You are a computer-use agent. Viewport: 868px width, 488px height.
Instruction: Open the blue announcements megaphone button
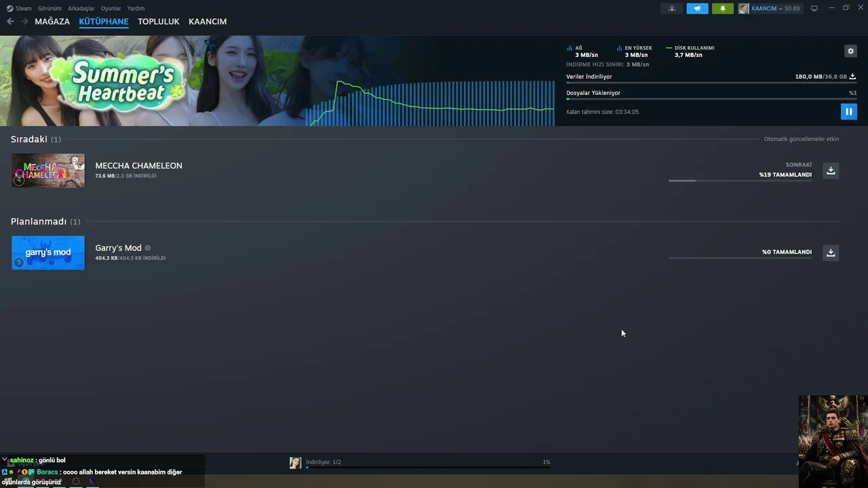point(697,9)
